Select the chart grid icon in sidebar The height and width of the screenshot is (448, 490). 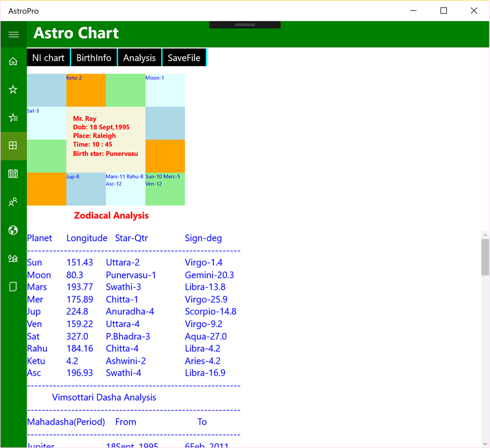coord(13,145)
